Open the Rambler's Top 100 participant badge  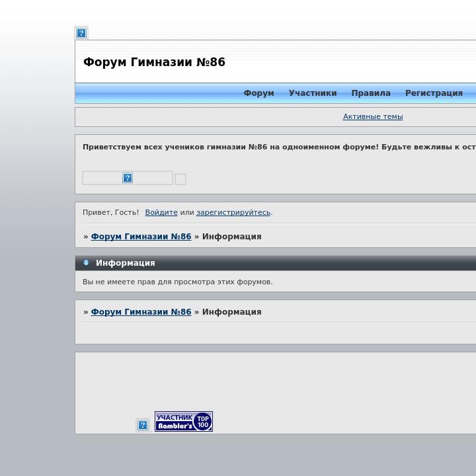click(184, 421)
